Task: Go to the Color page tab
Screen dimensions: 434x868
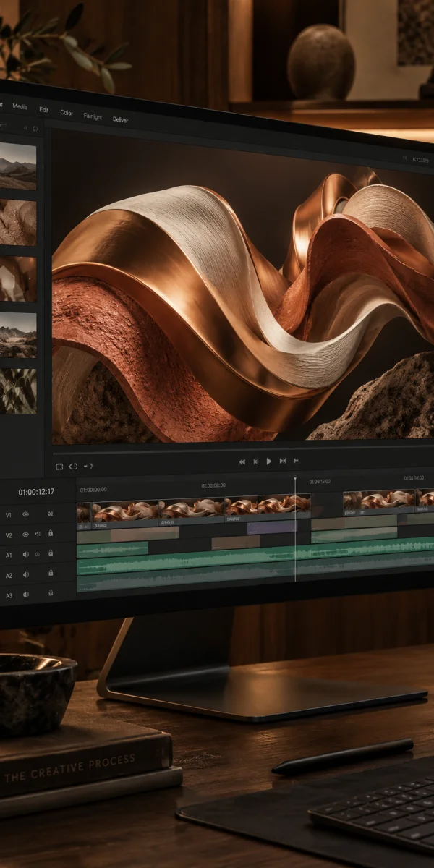Action: [x=67, y=113]
